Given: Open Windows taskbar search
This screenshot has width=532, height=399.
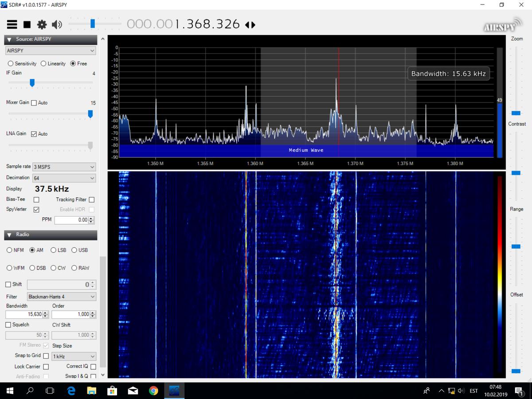Looking at the screenshot, I should coord(30,391).
